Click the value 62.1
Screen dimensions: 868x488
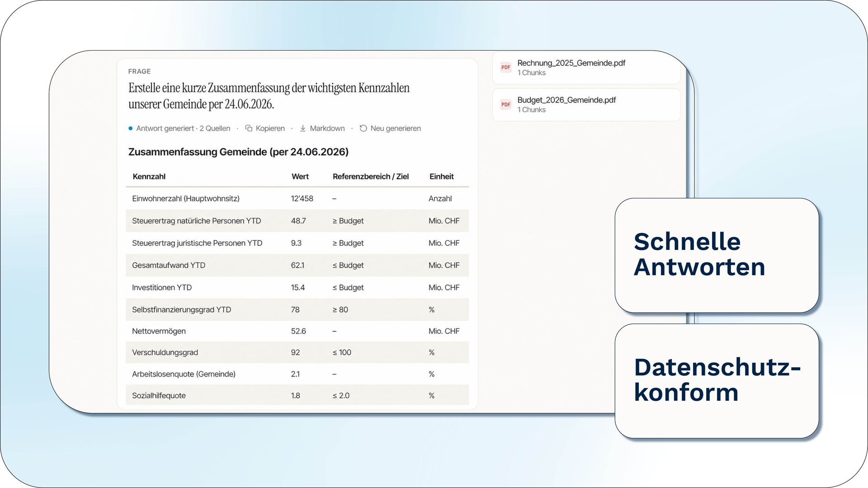tap(297, 265)
